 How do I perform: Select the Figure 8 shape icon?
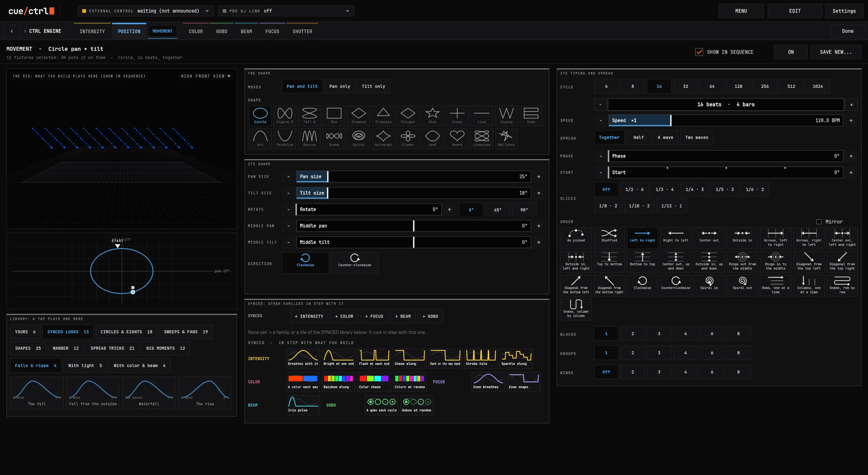click(285, 116)
